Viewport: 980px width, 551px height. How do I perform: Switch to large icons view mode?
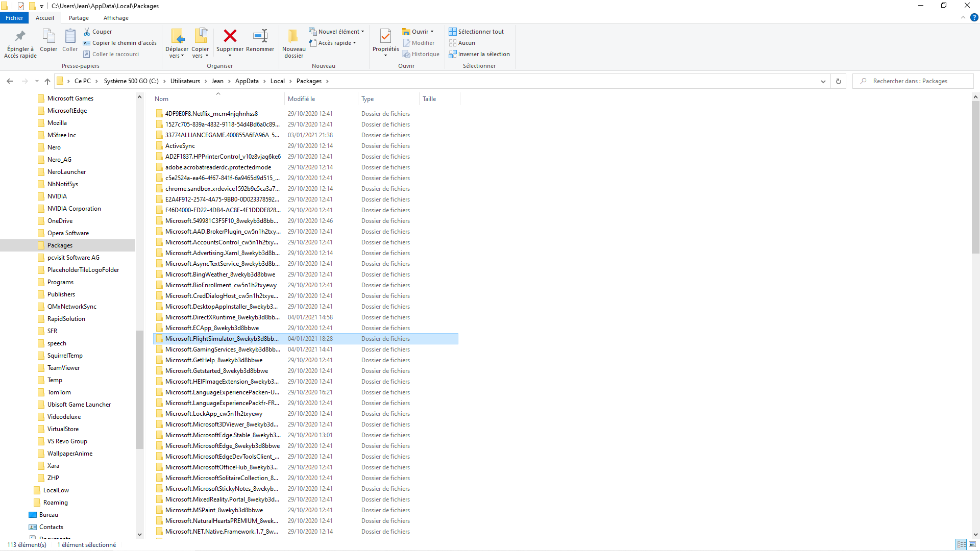point(972,545)
